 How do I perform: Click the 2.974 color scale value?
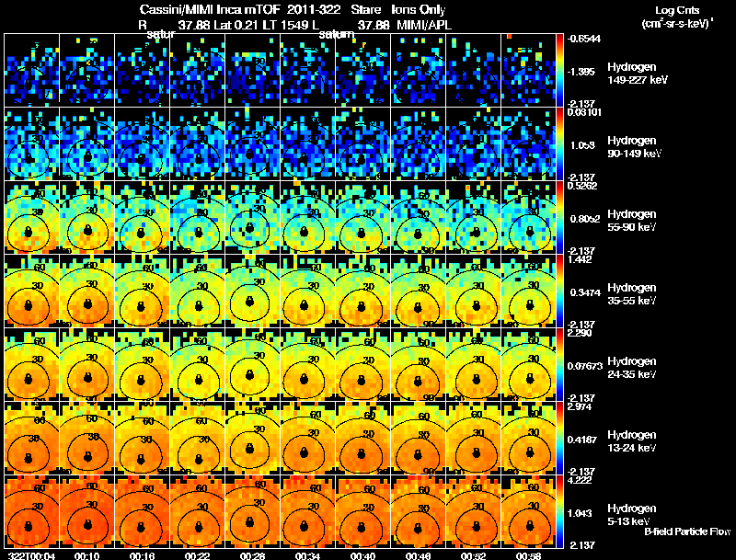point(580,407)
